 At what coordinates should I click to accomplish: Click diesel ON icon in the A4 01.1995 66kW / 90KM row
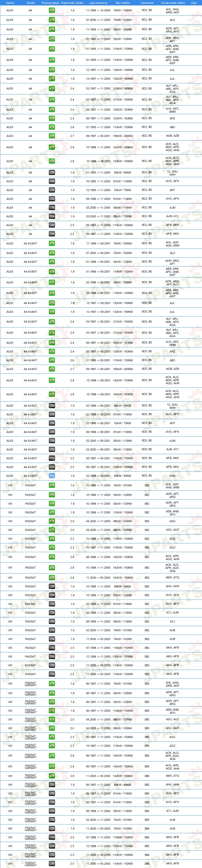[52, 173]
